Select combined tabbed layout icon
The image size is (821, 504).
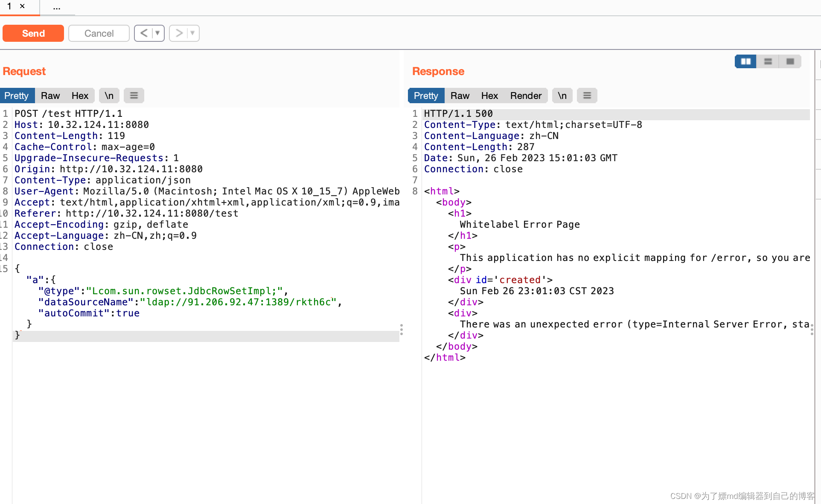pos(790,61)
